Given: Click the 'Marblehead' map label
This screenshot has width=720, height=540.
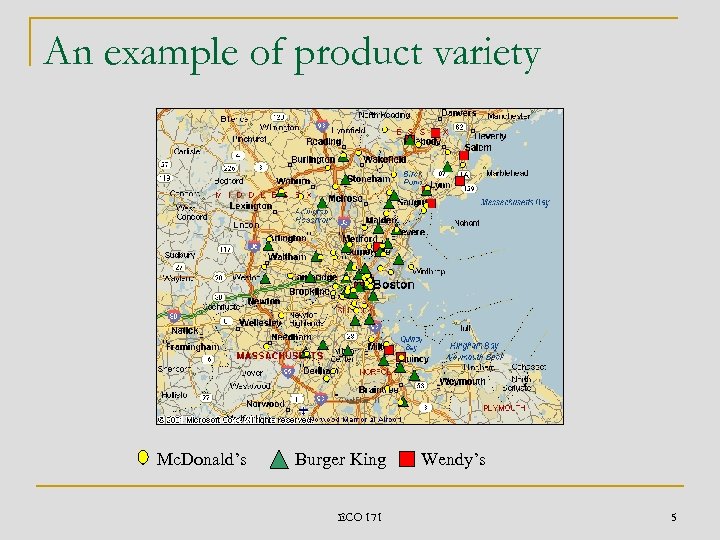Looking at the screenshot, I should pyautogui.click(x=507, y=173).
